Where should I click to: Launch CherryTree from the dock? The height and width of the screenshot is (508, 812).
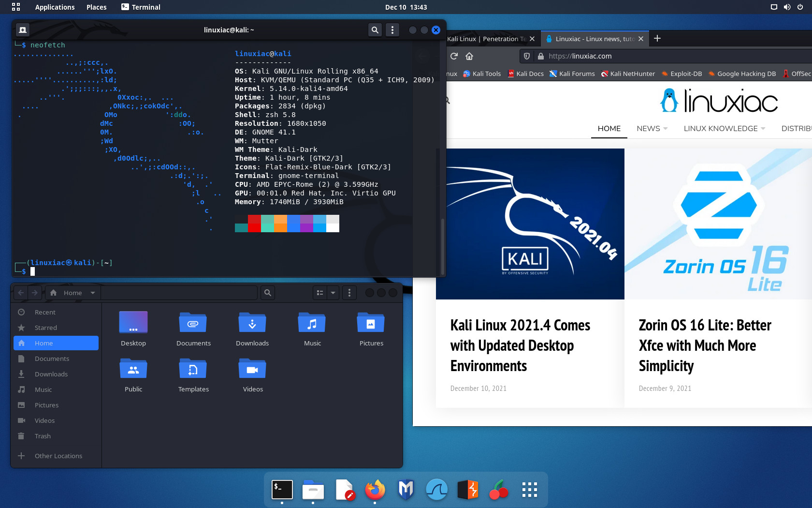pyautogui.click(x=499, y=490)
